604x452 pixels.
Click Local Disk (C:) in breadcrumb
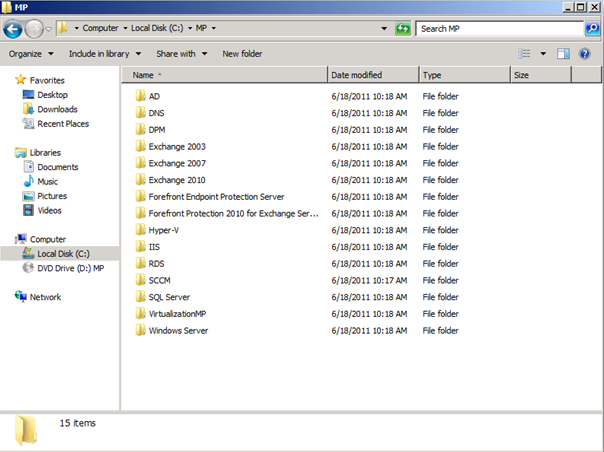(157, 28)
